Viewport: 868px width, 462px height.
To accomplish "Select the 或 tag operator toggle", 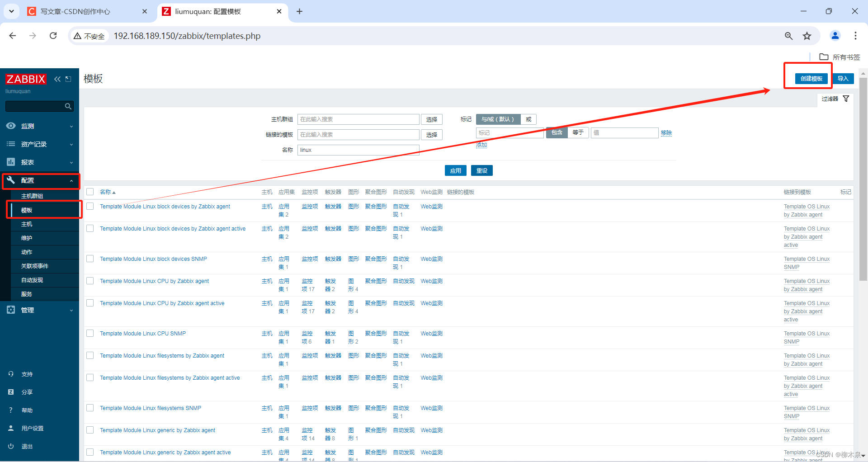I will 528,119.
